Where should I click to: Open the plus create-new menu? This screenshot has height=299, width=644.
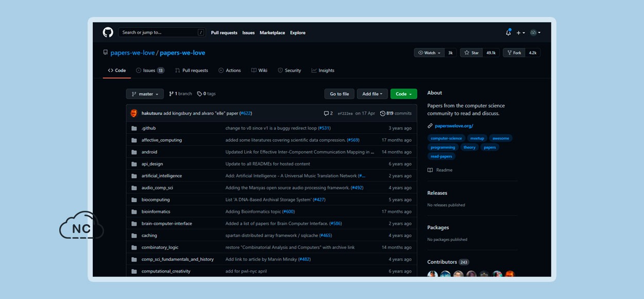pyautogui.click(x=521, y=32)
